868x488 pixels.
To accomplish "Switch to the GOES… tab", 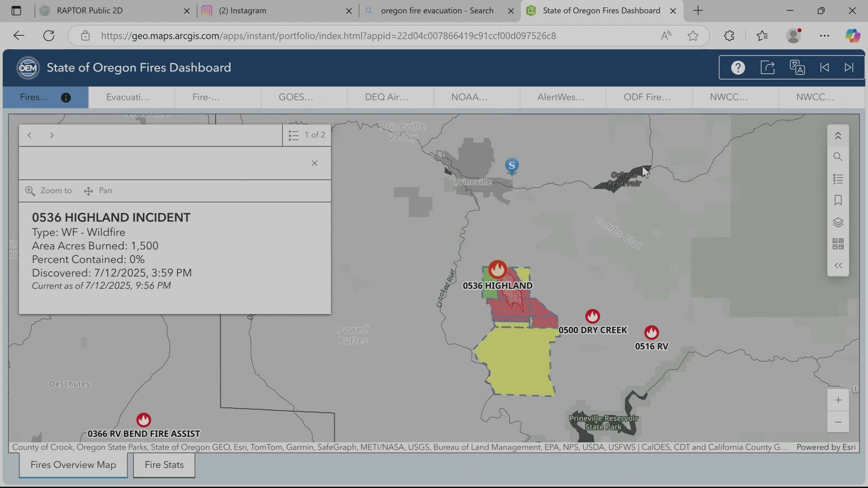I will coord(304,97).
